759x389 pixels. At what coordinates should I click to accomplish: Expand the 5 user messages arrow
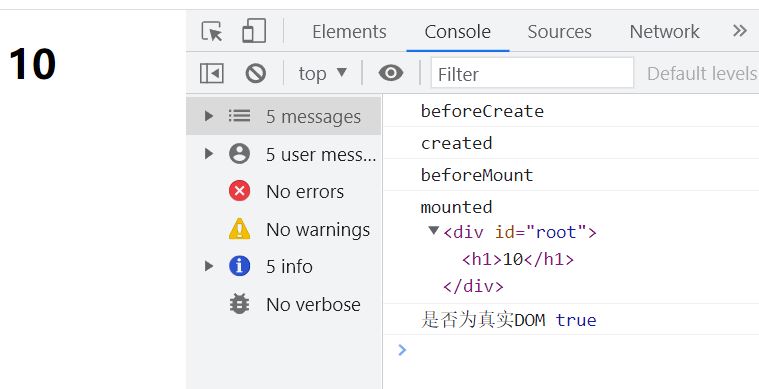[x=209, y=154]
